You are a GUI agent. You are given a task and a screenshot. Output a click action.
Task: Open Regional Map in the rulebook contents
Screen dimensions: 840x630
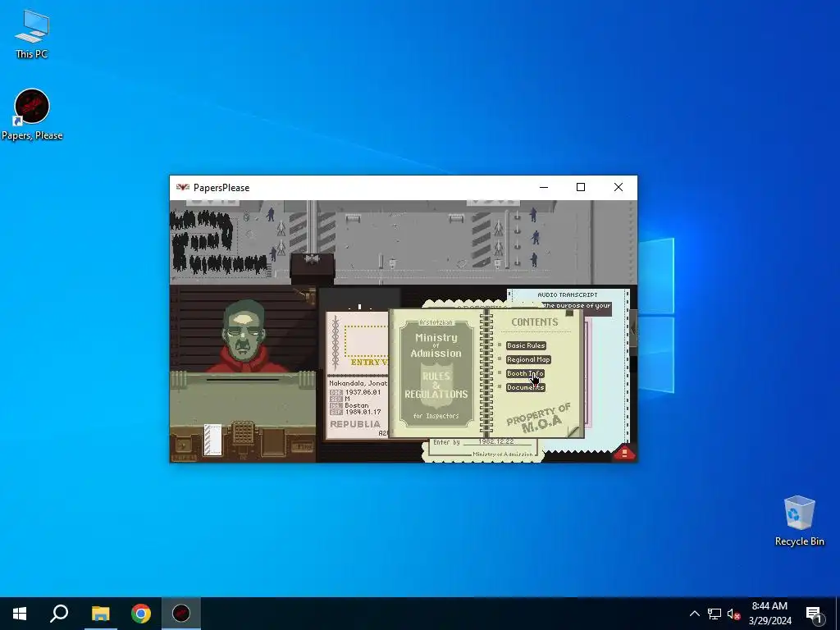coord(528,359)
